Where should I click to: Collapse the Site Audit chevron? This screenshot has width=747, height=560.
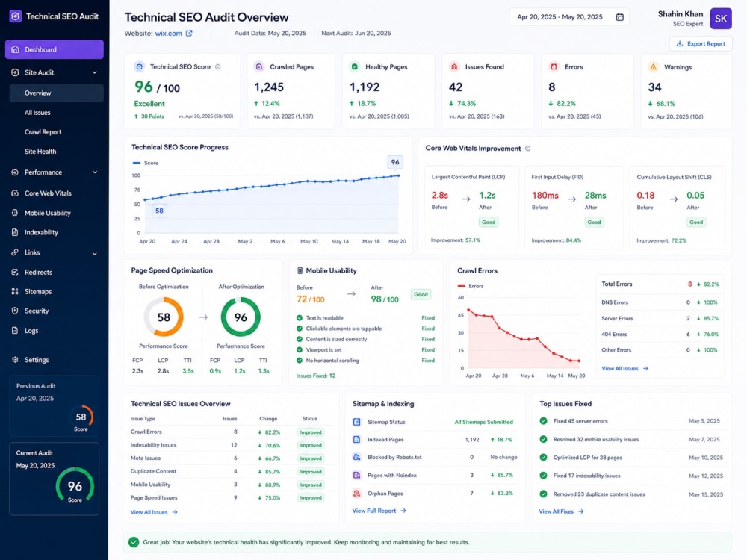(94, 72)
